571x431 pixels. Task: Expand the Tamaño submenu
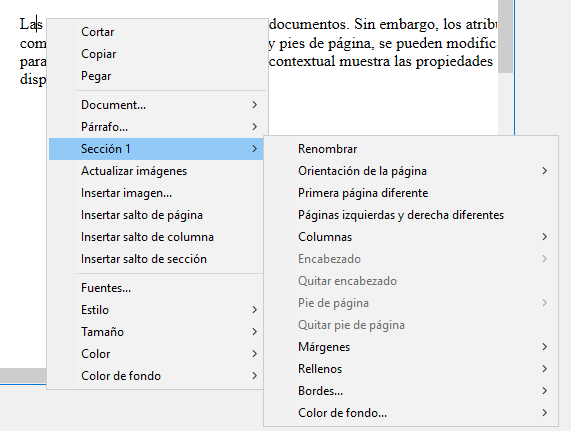click(156, 332)
